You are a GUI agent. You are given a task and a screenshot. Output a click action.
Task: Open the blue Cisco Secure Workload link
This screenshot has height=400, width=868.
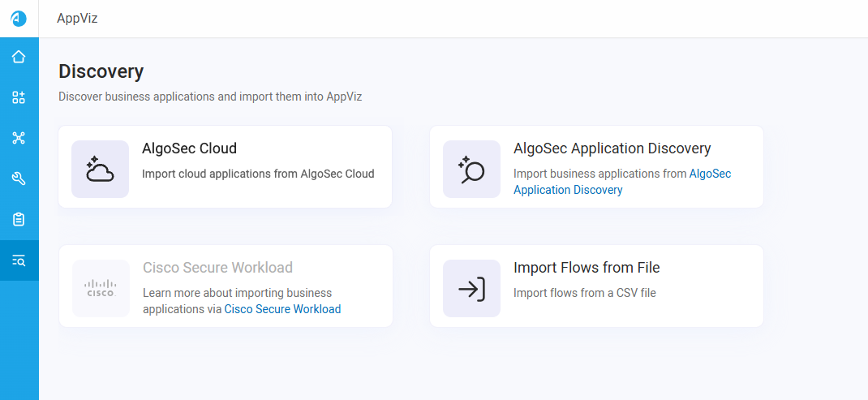click(x=282, y=309)
